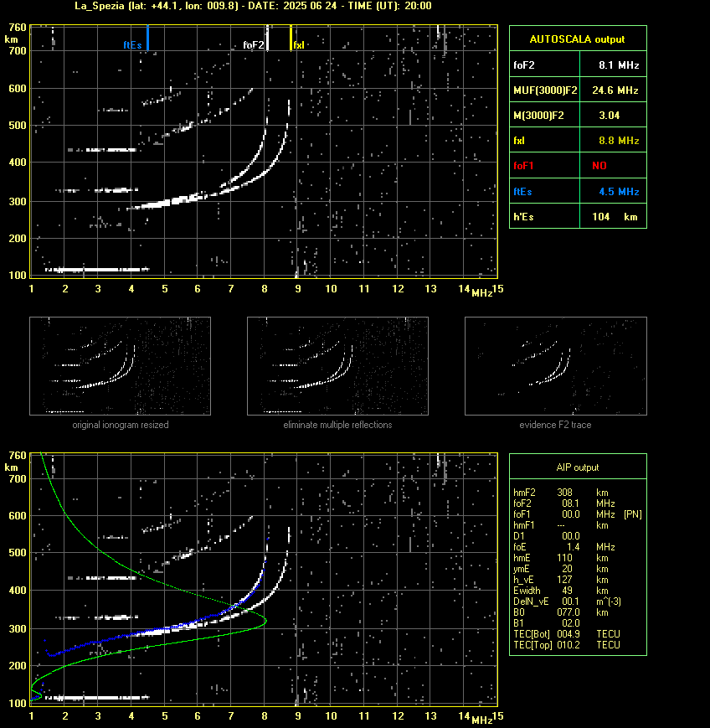Click the yellow fxI marker line
Image resolution: width=710 pixels, height=728 pixels.
tap(291, 38)
